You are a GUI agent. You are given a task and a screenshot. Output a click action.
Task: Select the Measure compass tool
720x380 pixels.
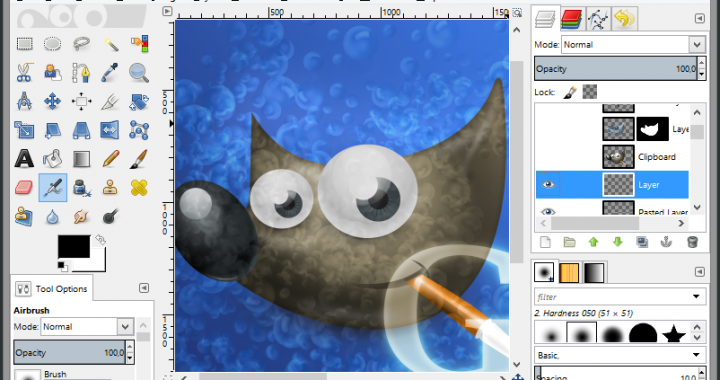(x=24, y=101)
